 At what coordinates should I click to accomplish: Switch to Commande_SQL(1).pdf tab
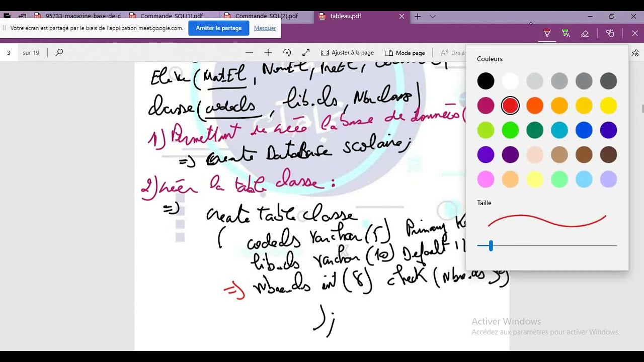[x=172, y=16]
